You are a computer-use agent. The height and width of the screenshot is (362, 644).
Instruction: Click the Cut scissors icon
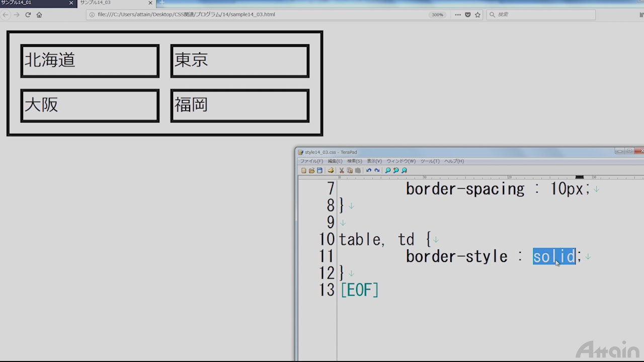click(x=342, y=170)
